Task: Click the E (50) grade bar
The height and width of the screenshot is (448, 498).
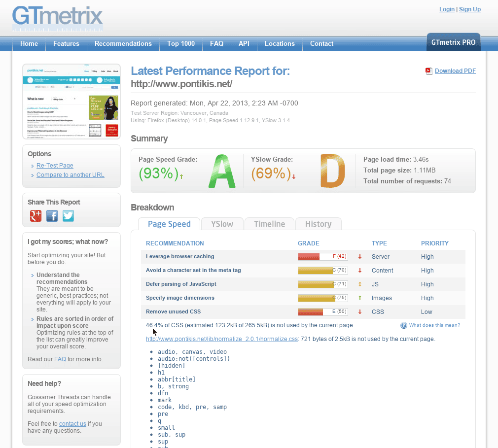Action: [x=322, y=312]
